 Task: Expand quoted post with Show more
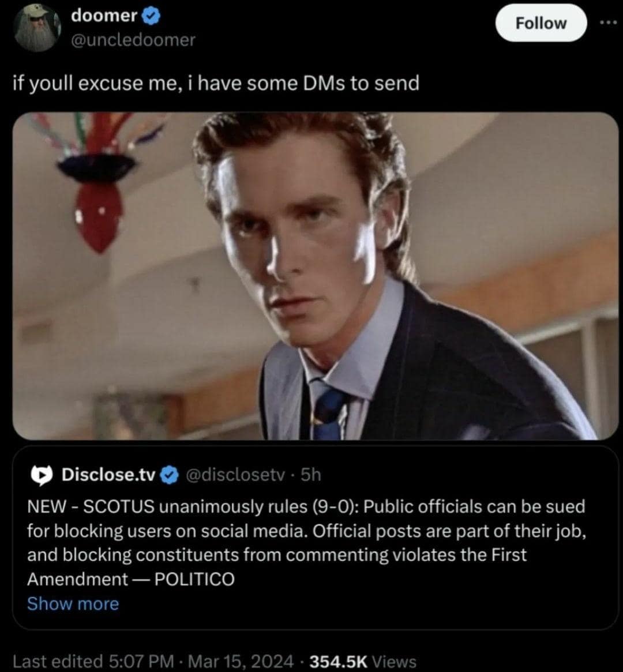coord(73,603)
